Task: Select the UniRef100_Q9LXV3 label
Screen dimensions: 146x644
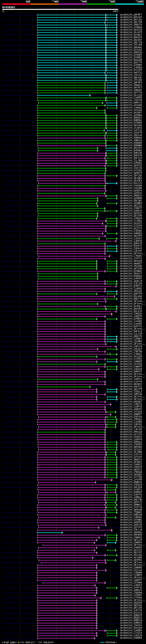Action: (x=131, y=158)
